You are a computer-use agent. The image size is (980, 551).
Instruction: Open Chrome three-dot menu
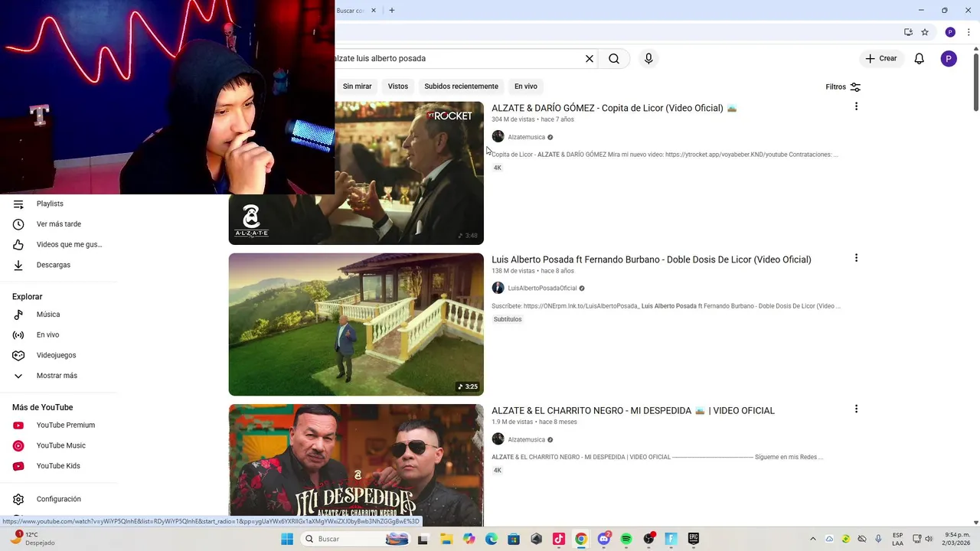click(969, 32)
